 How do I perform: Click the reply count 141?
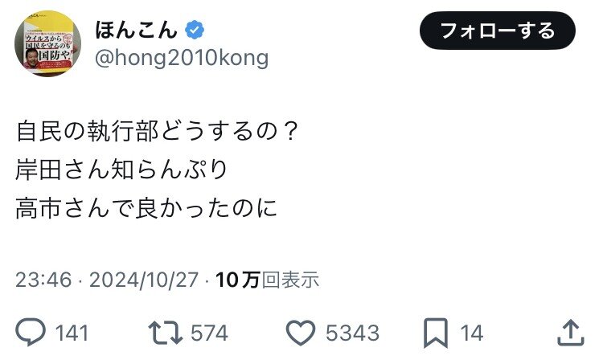(x=72, y=333)
